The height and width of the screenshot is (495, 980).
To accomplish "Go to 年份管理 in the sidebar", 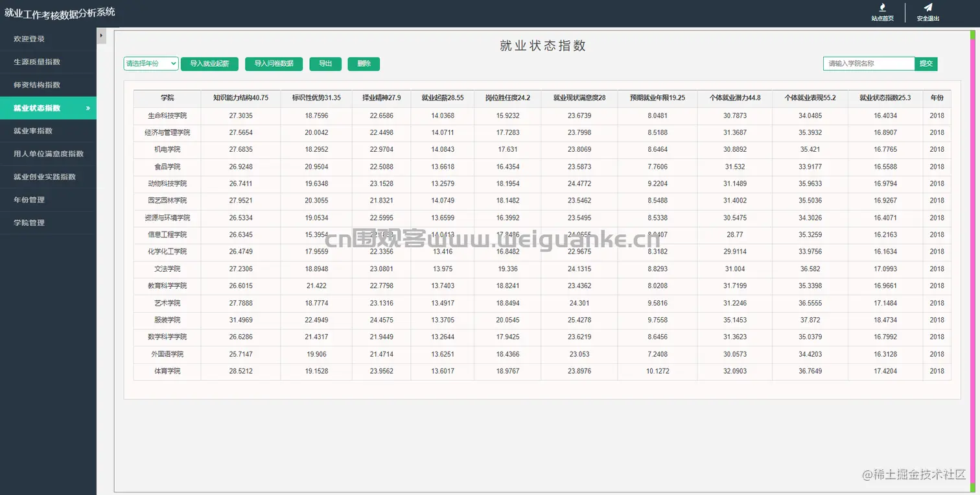I will [48, 200].
